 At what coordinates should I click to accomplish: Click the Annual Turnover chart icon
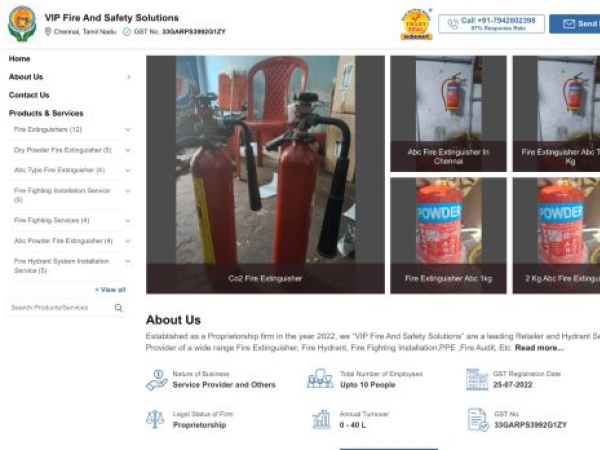[x=321, y=419]
